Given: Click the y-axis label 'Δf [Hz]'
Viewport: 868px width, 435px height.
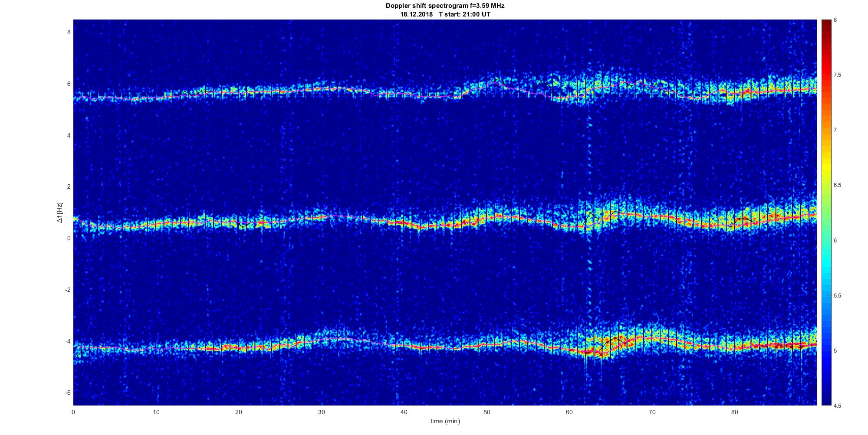Looking at the screenshot, I should [x=60, y=213].
